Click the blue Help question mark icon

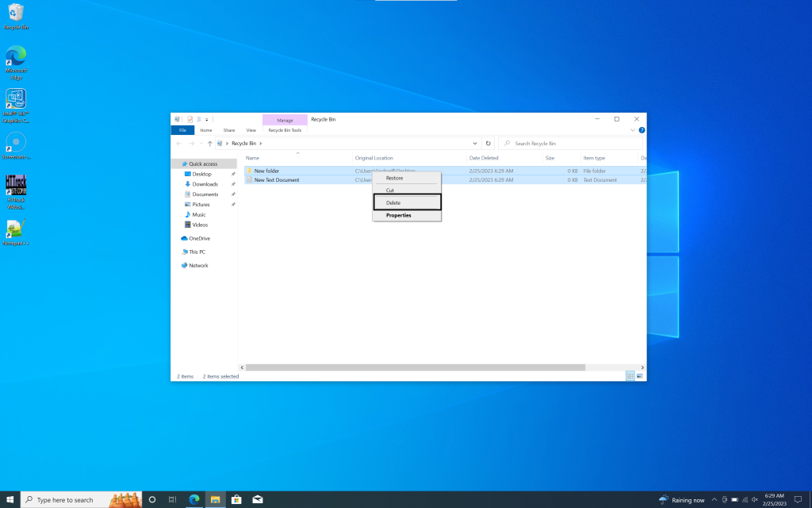(x=642, y=130)
